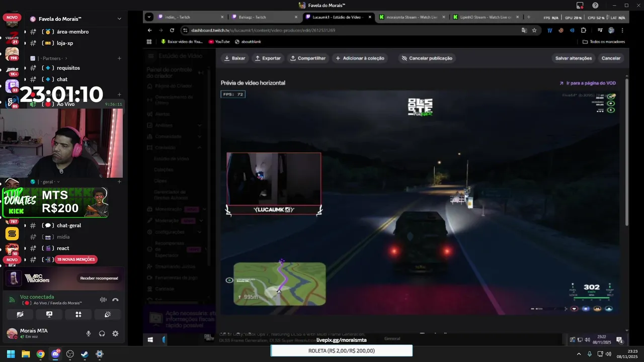Viewport: 644px width, 362px height.
Task: Click video editor vertical scrollbar
Action: [627, 151]
